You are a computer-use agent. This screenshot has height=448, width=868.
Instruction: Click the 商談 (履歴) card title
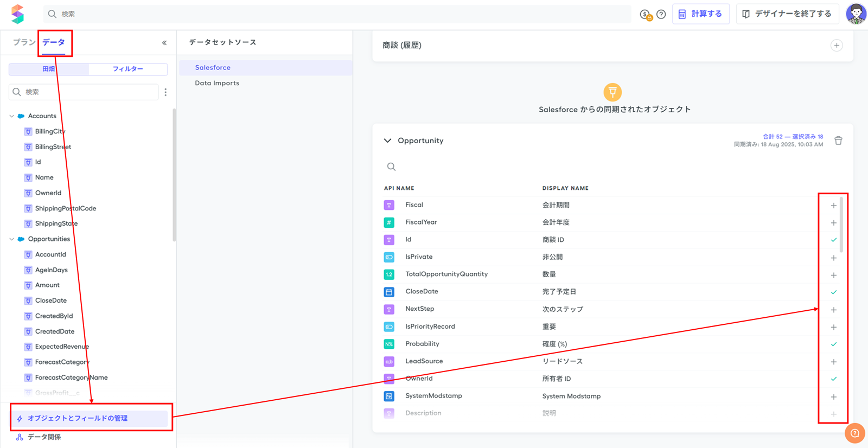[402, 46]
